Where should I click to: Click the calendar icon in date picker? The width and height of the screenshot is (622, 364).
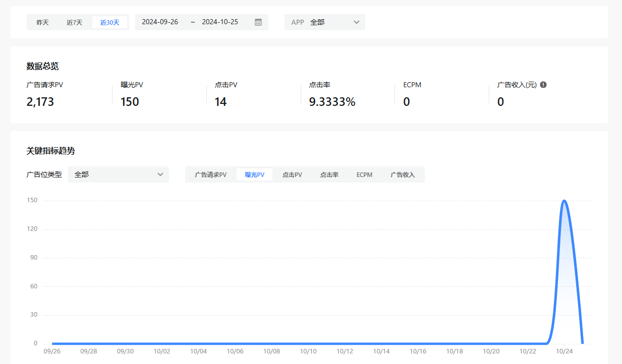point(258,22)
